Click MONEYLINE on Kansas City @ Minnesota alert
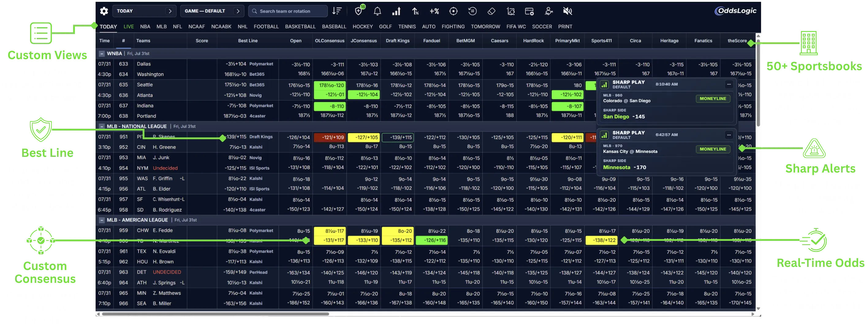The image size is (868, 327). tap(713, 149)
